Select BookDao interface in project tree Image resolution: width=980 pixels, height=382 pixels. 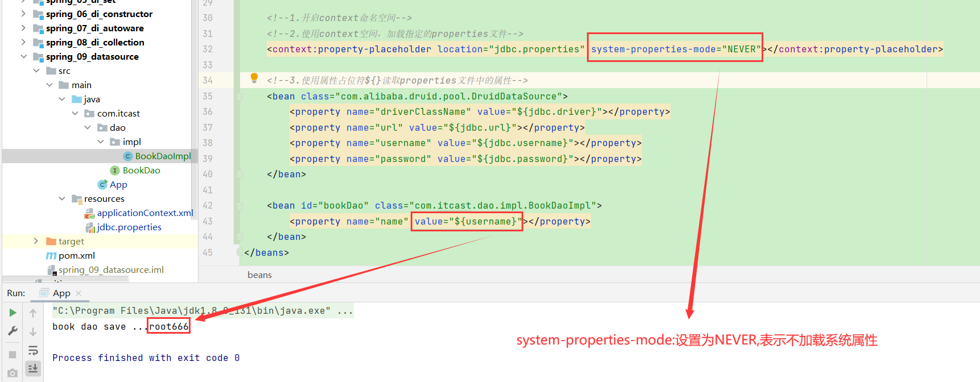click(142, 170)
